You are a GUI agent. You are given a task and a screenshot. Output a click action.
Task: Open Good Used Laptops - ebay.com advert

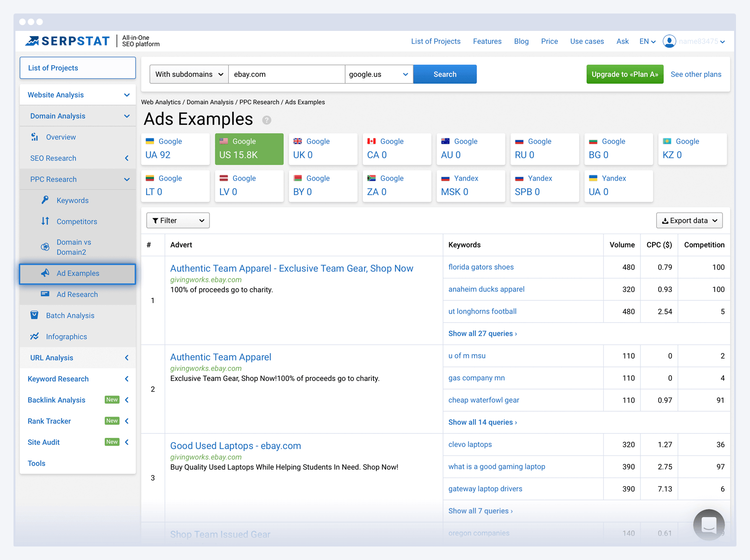click(x=236, y=446)
